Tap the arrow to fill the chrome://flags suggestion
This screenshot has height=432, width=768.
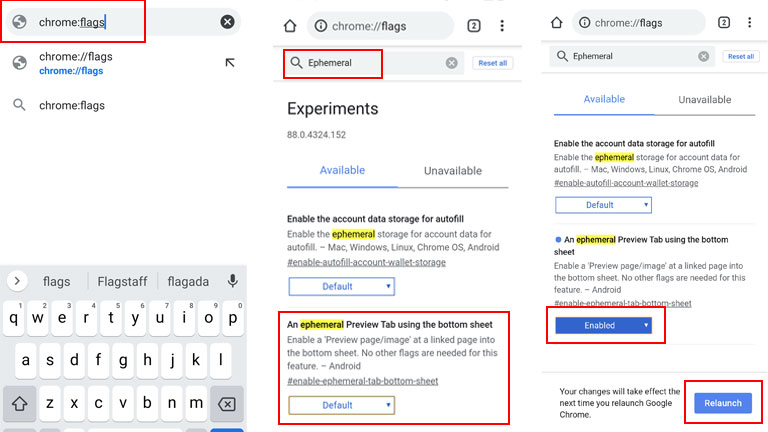[230, 62]
